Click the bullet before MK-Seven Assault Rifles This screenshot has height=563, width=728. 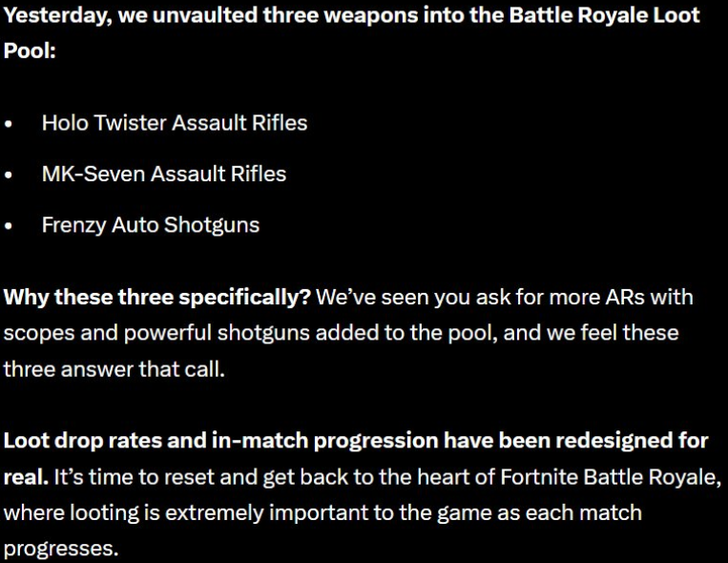pyautogui.click(x=9, y=176)
